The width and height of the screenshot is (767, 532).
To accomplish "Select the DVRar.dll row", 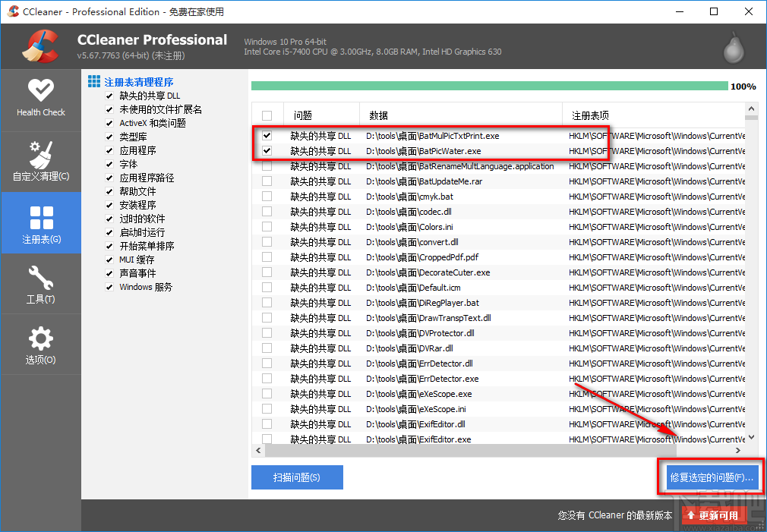I will [498, 348].
